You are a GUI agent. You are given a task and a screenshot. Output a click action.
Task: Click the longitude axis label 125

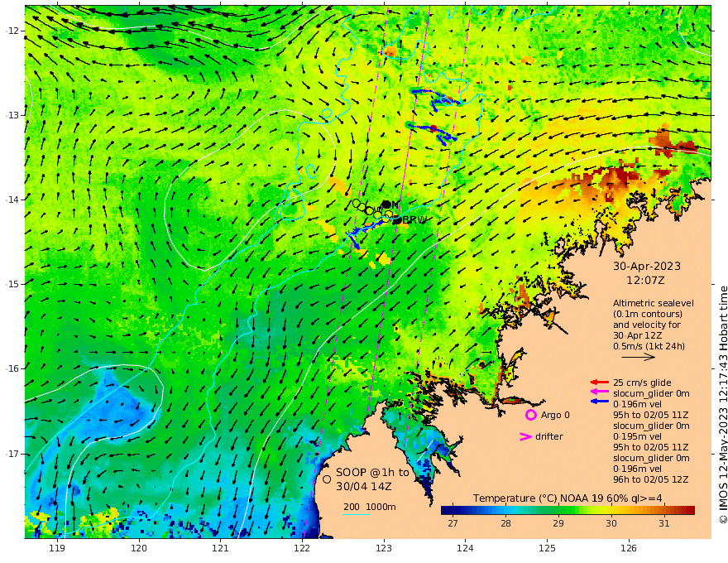547,549
